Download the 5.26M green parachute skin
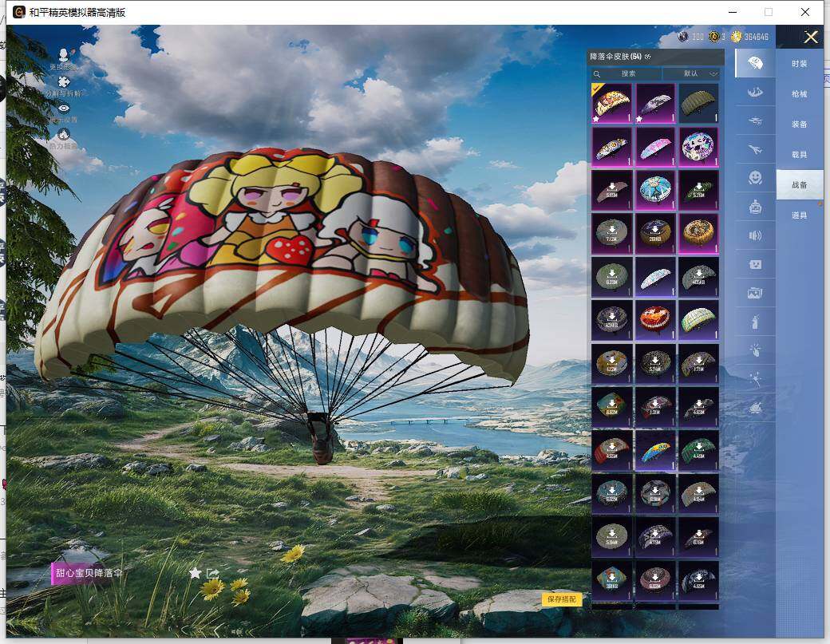Screen dimensions: 830x644 [x=699, y=190]
